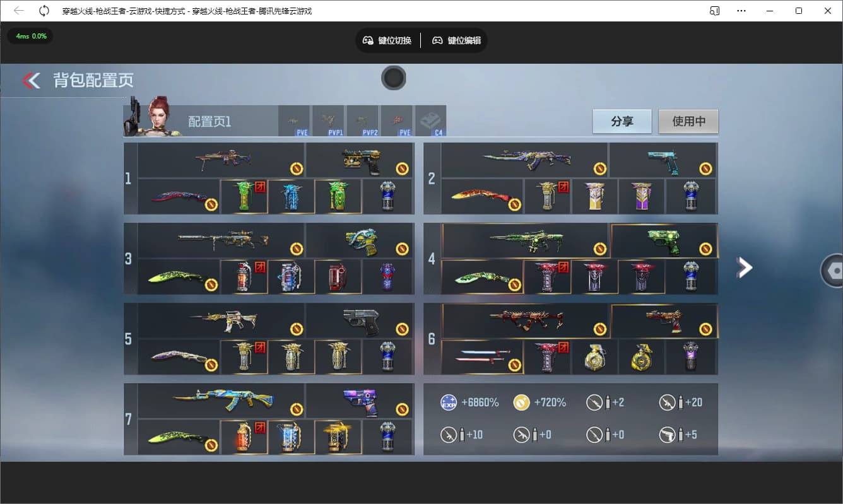The width and height of the screenshot is (843, 504).
Task: Open the 键位切换 key-binding switch control
Action: pyautogui.click(x=387, y=40)
